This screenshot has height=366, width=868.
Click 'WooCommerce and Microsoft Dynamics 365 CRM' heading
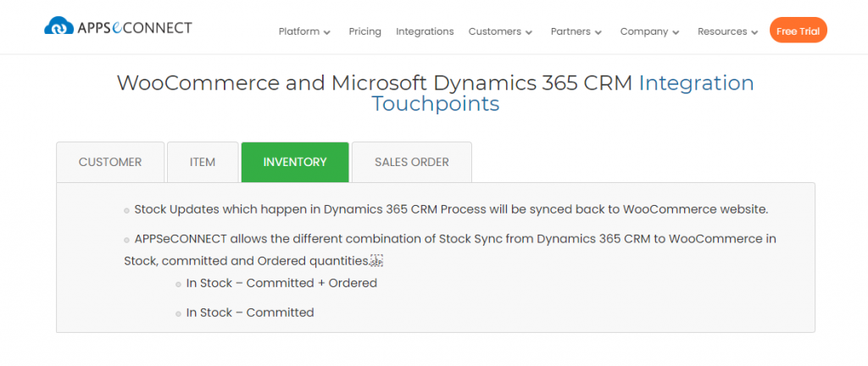375,83
